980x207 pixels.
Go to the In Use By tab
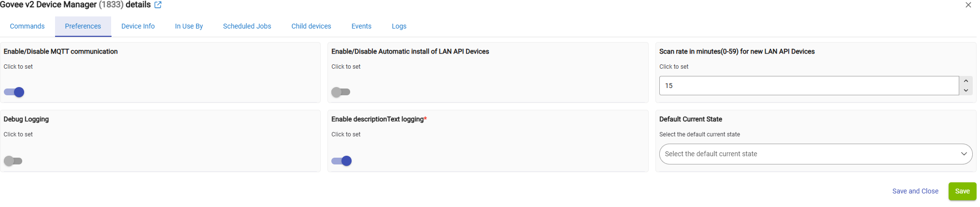tap(189, 26)
